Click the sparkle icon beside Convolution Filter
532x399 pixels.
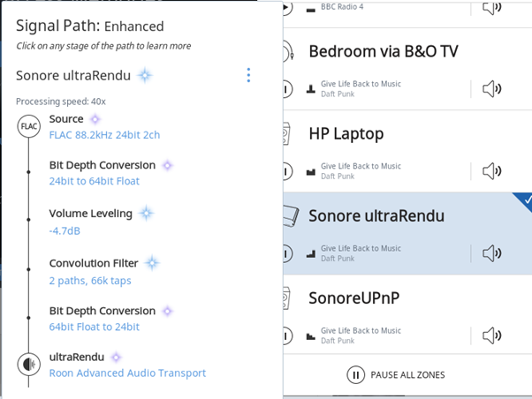coord(152,263)
